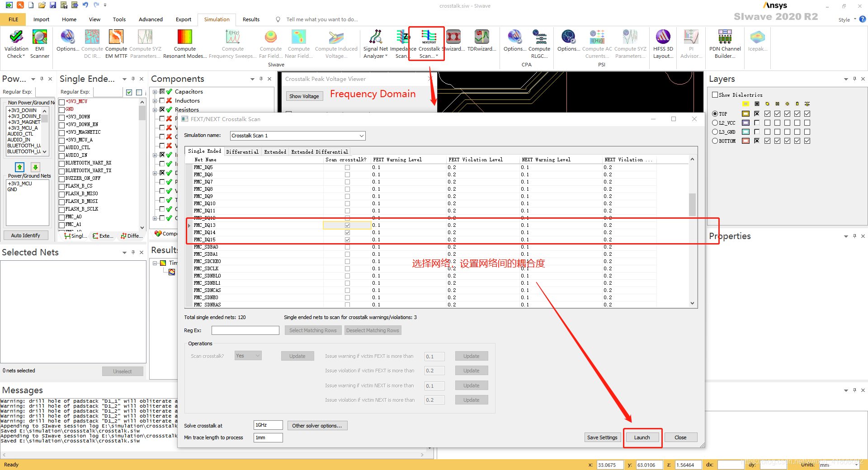The image size is (868, 470).
Task: Check the +3V3_MCU net checkbox
Action: 62,102
